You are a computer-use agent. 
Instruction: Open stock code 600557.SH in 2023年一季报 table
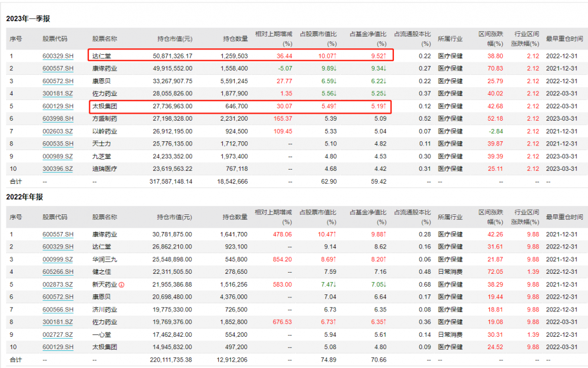tap(58, 68)
